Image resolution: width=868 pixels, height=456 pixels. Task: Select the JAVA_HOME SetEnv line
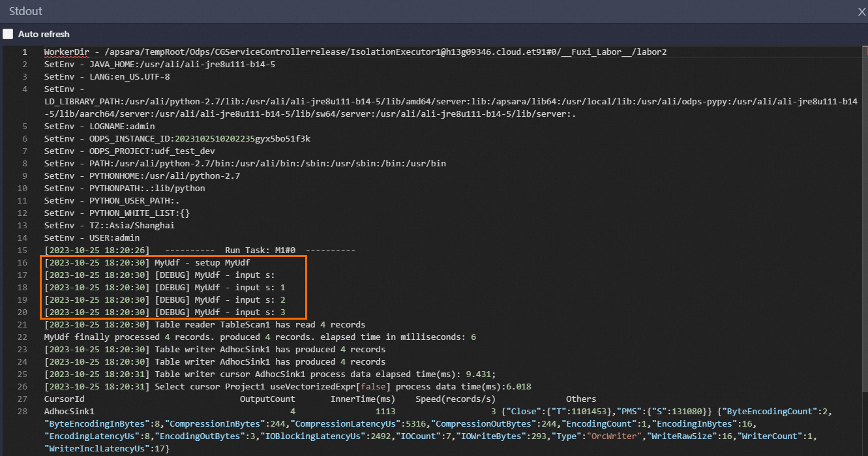click(x=160, y=65)
